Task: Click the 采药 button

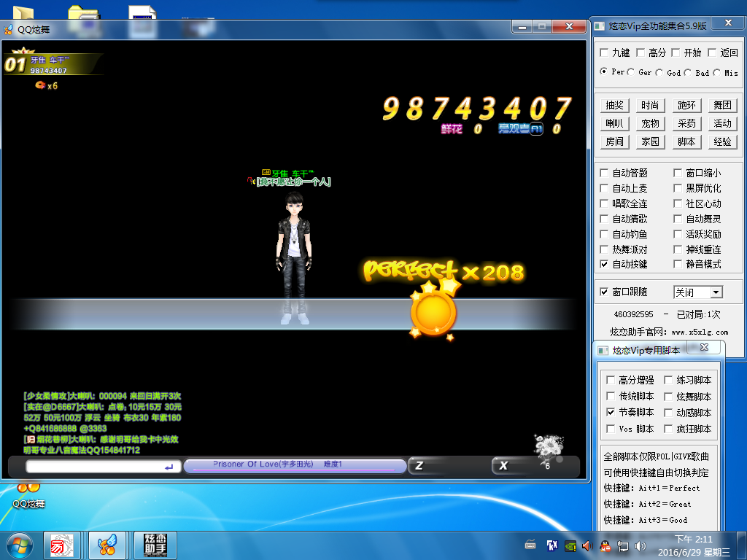Action: tap(686, 123)
